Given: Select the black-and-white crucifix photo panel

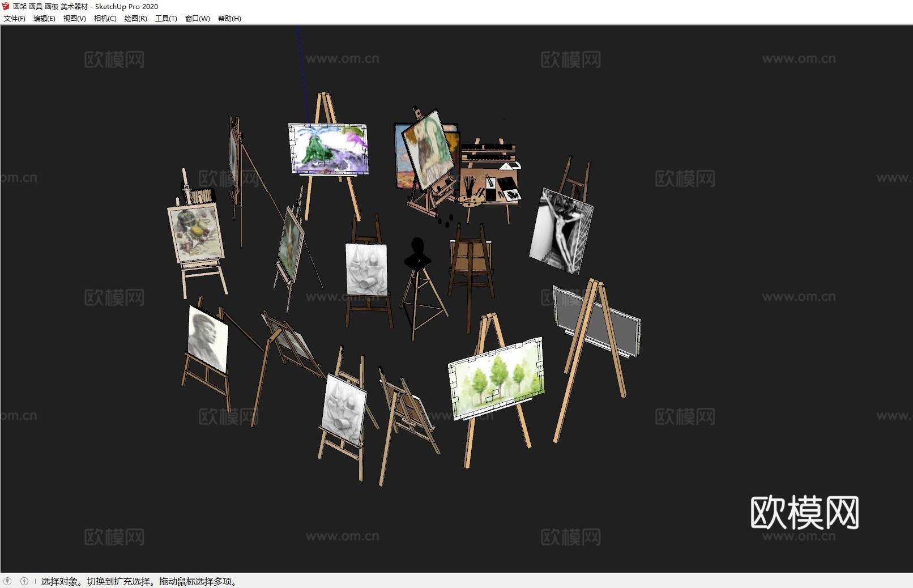Looking at the screenshot, I should click(562, 231).
